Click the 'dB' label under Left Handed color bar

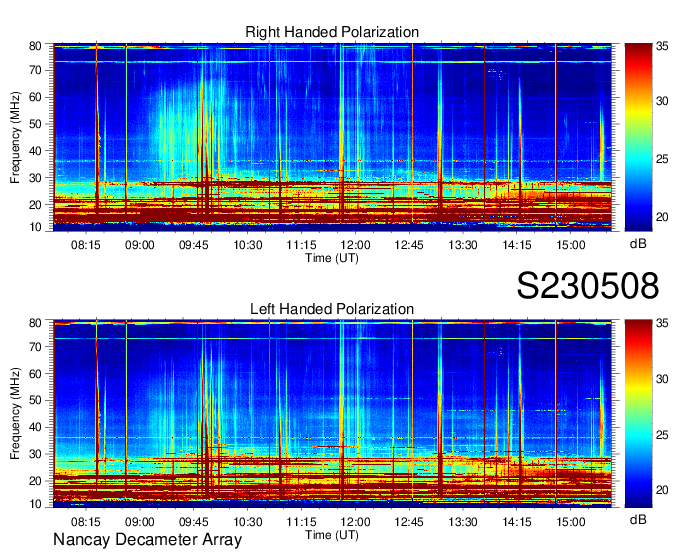click(x=638, y=519)
